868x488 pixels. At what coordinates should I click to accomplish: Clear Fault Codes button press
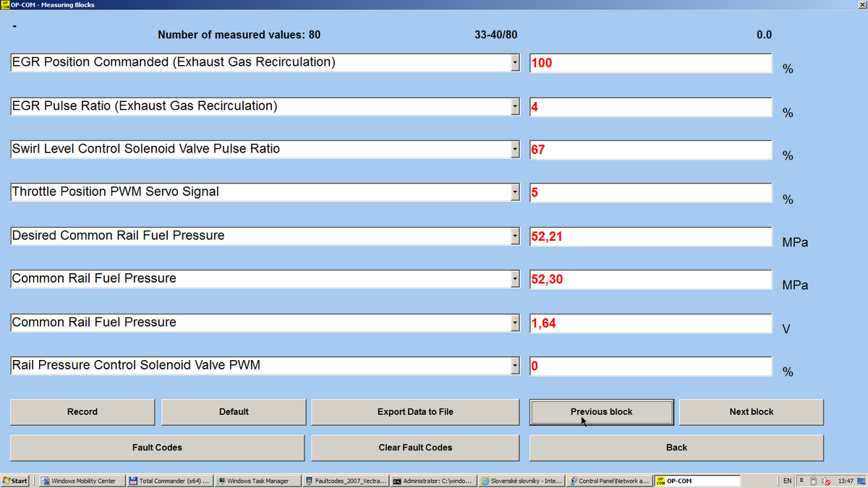pos(415,448)
